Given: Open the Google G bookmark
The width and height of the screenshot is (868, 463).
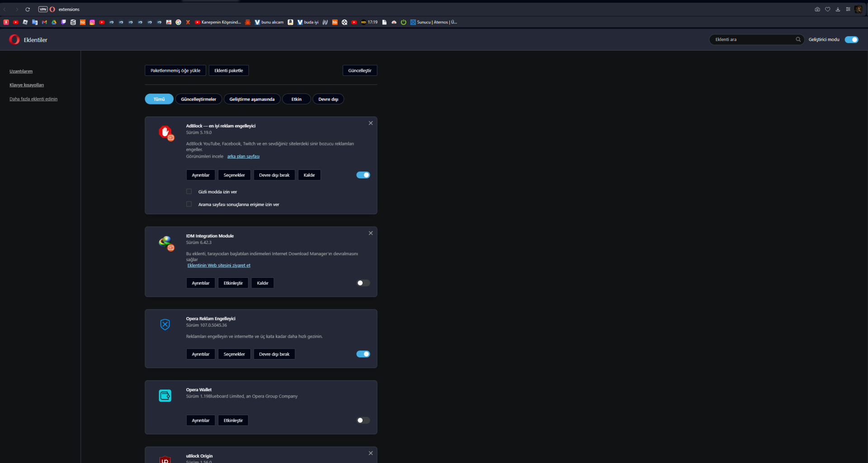Looking at the screenshot, I should pyautogui.click(x=178, y=22).
